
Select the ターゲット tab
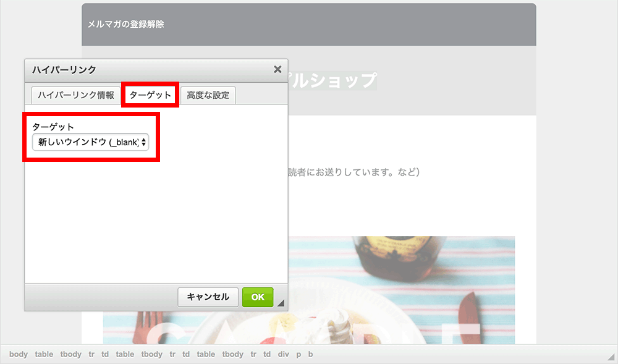150,95
